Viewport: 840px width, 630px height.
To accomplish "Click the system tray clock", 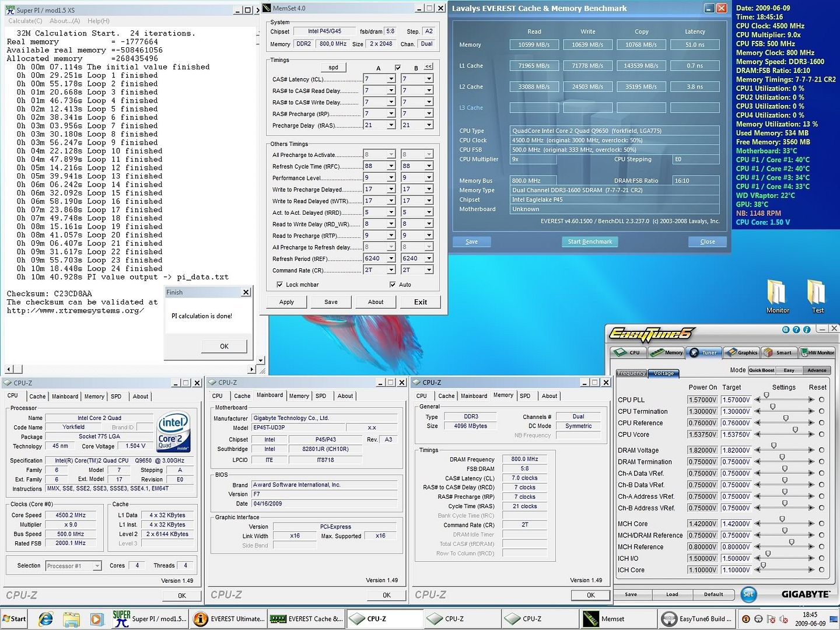I will [810, 619].
